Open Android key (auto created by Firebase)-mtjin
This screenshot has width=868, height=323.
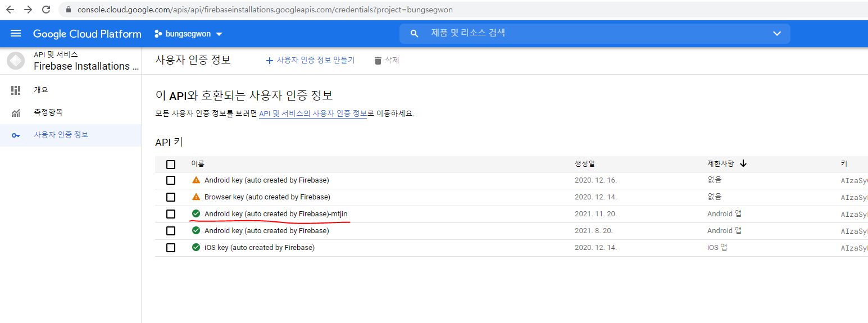(x=276, y=214)
